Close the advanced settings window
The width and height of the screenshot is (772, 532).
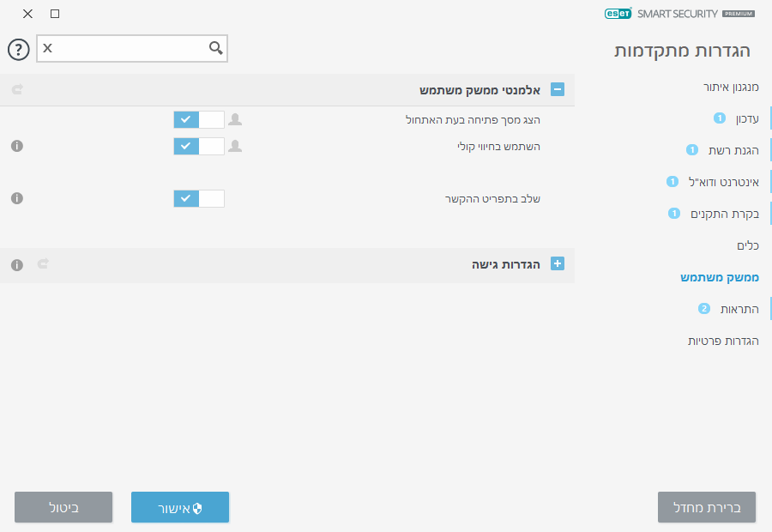pyautogui.click(x=28, y=14)
